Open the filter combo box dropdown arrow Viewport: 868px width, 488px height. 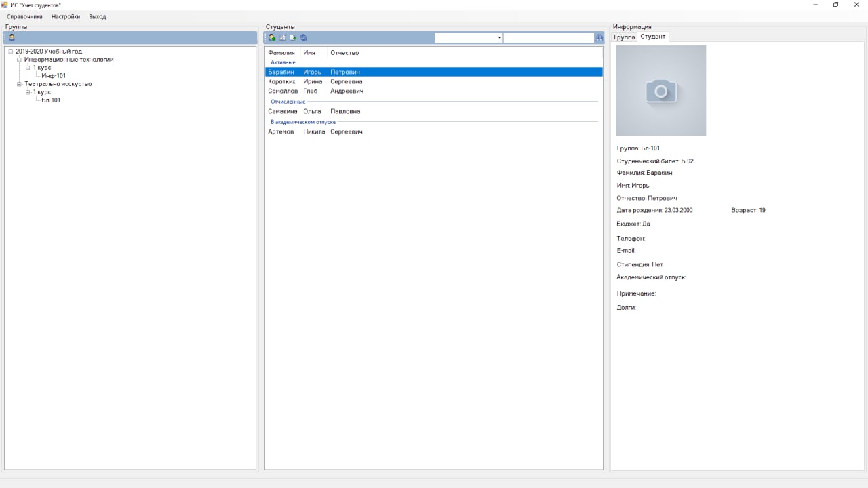499,38
